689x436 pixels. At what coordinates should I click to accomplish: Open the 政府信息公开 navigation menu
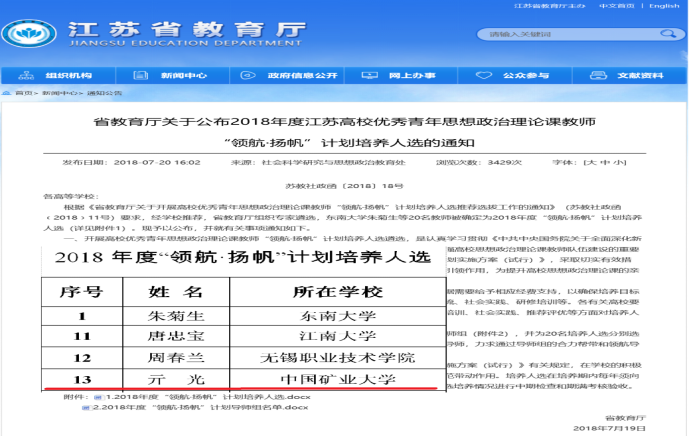tap(287, 76)
